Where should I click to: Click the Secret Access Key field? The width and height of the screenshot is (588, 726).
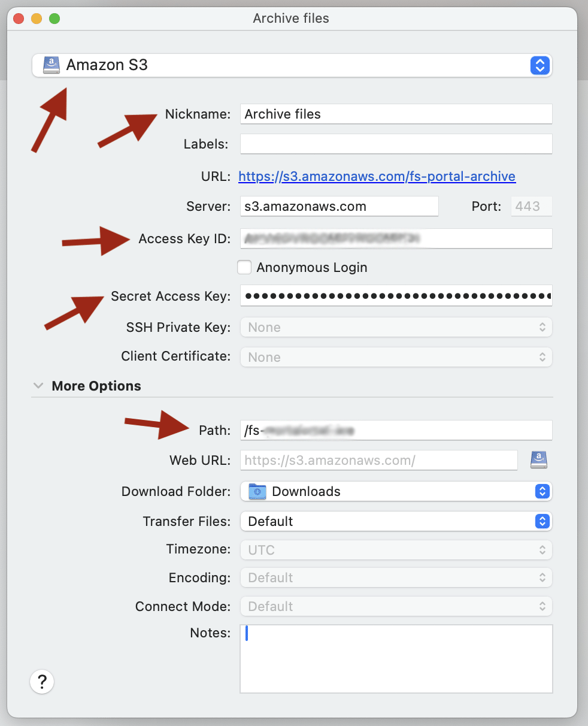click(x=395, y=296)
